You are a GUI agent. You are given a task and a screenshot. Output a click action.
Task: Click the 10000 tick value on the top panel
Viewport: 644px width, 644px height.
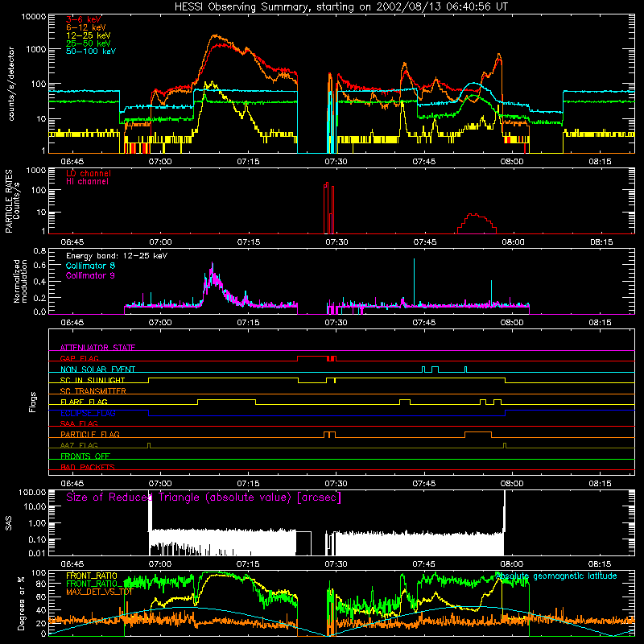click(x=34, y=17)
